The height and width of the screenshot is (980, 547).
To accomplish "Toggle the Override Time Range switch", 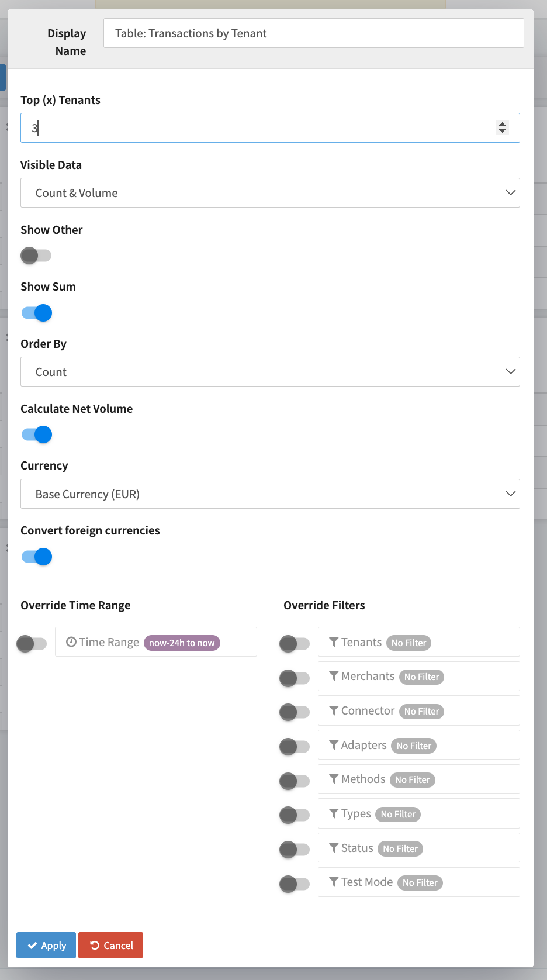I will tap(32, 644).
